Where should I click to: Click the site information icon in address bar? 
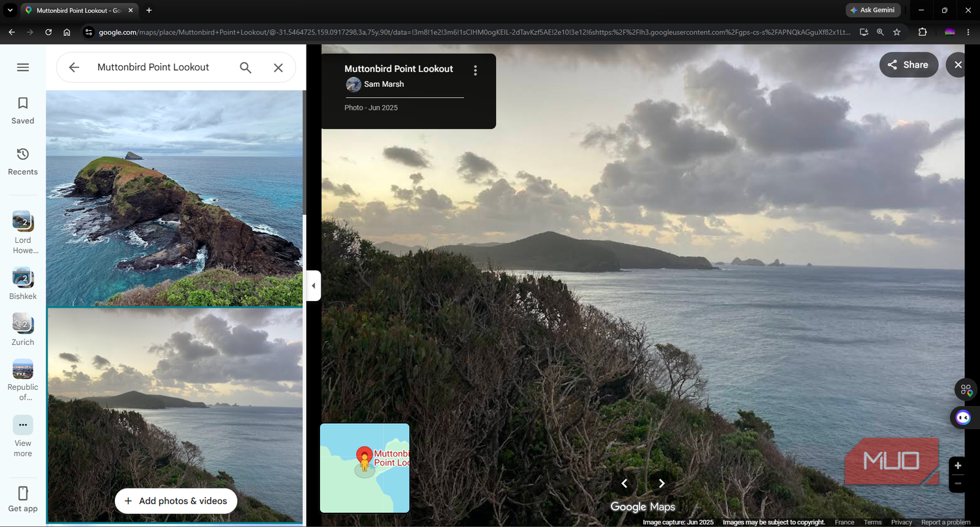click(90, 32)
